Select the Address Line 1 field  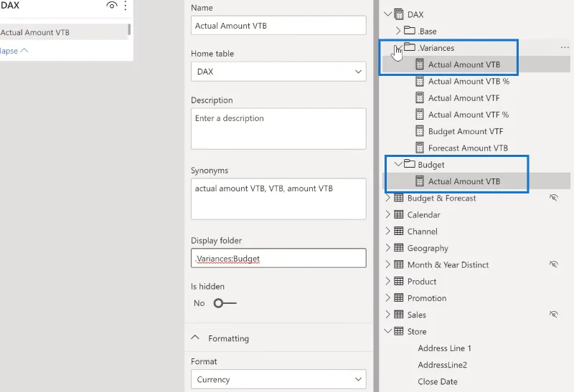[x=444, y=348]
